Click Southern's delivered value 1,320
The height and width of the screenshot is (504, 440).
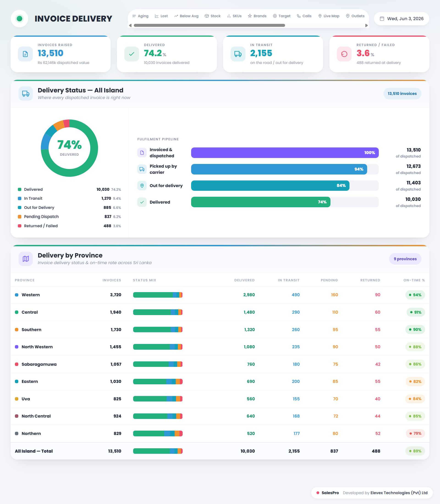(250, 330)
